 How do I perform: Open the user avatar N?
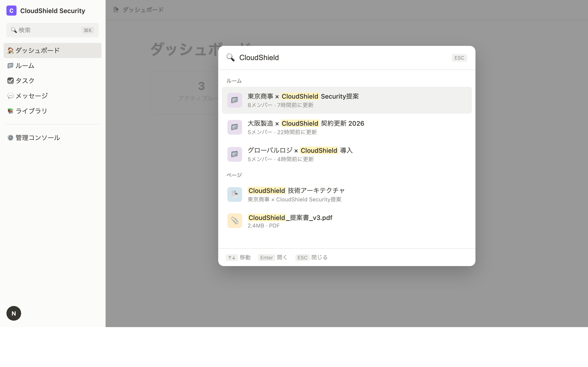[14, 313]
